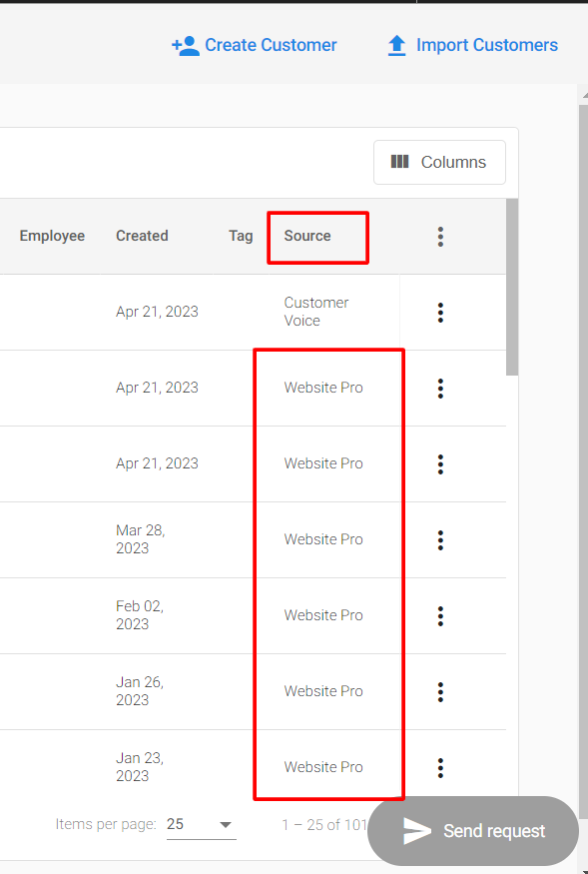Sort by the Created column header
Viewport: 588px width, 874px height.
click(142, 236)
